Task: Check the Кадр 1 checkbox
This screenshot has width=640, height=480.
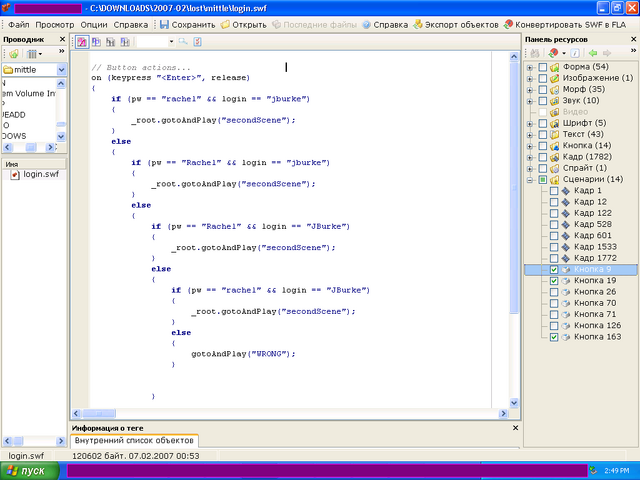Action: [554, 191]
